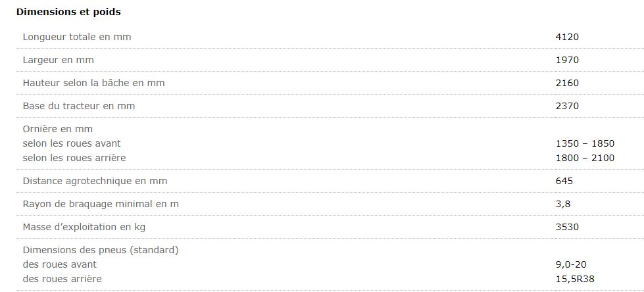Select 'Hauteur selon la bâche en mm' text
The width and height of the screenshot is (644, 292).
[x=93, y=83]
